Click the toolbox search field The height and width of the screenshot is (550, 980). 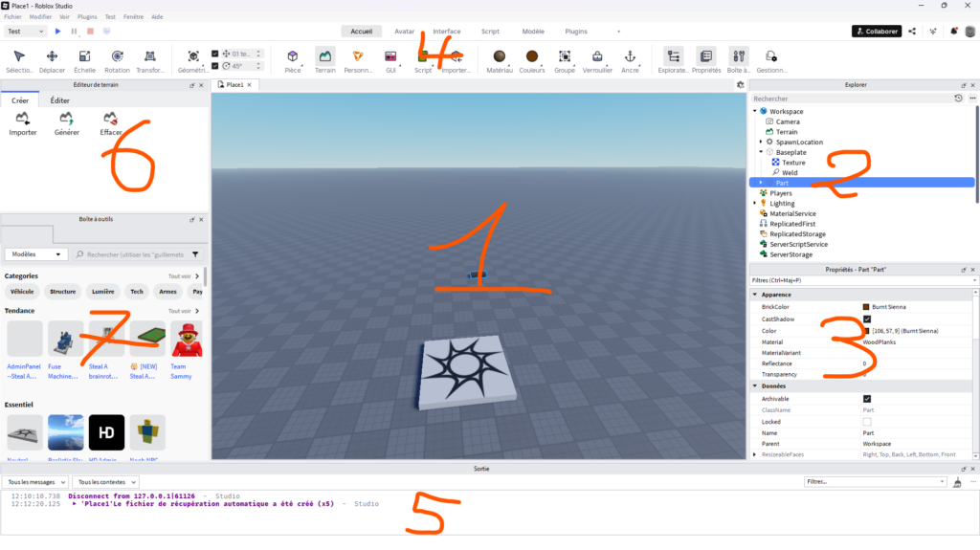[134, 254]
